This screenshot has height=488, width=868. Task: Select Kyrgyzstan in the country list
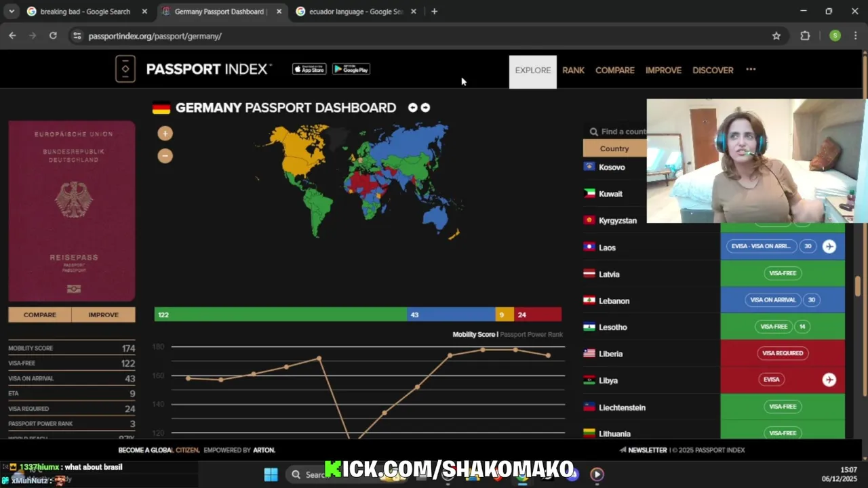[x=618, y=221]
